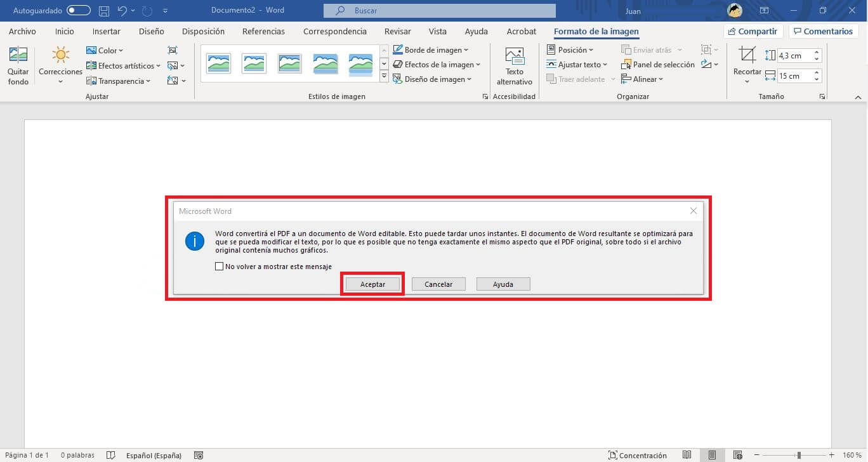Open the Archivo tab
Image resolution: width=868 pixels, height=462 pixels.
22,31
